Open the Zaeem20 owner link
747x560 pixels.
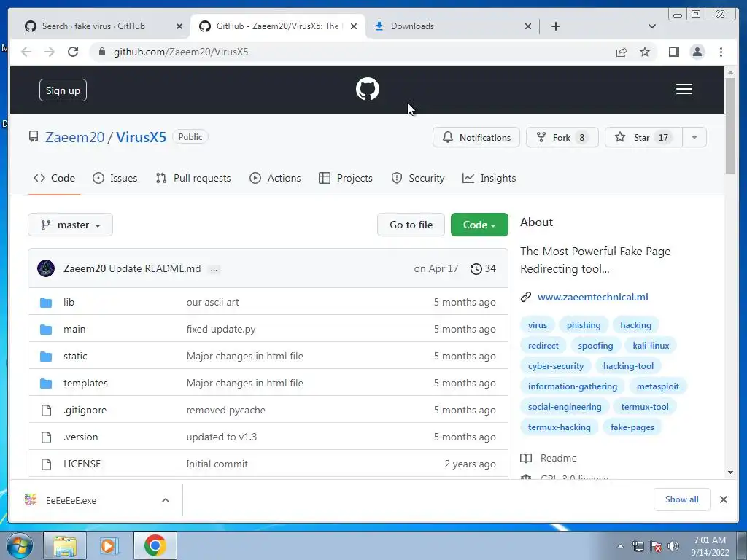click(x=75, y=137)
